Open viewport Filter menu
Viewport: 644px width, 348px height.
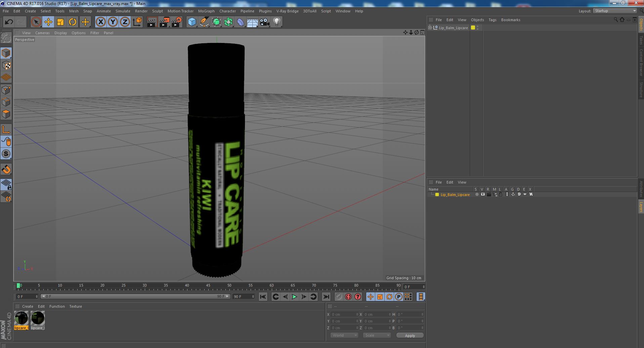pyautogui.click(x=95, y=33)
